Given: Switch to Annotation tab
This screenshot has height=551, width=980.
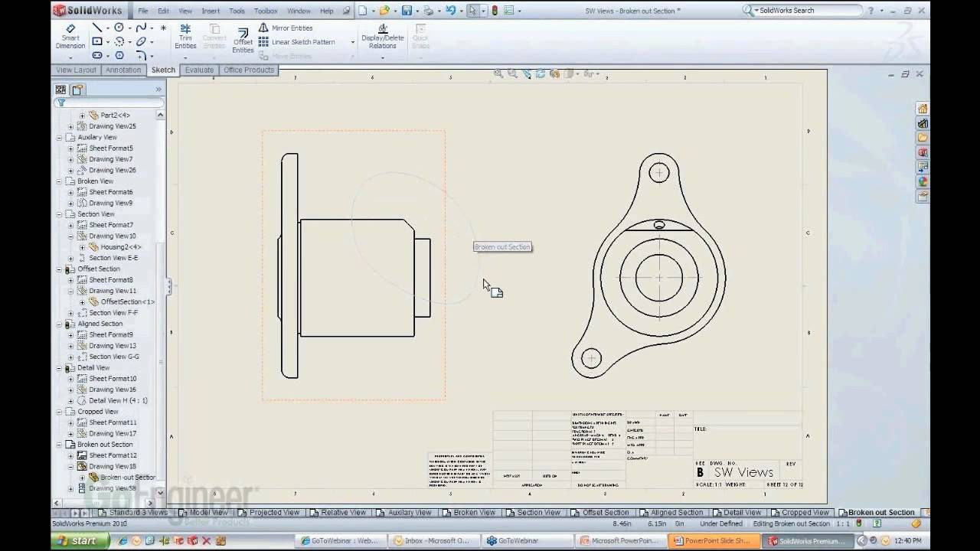Looking at the screenshot, I should [x=123, y=70].
